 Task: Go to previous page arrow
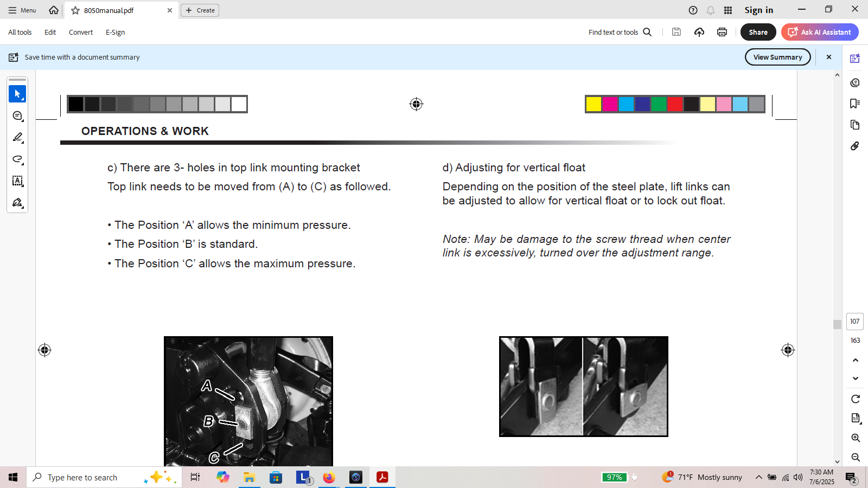pos(856,360)
